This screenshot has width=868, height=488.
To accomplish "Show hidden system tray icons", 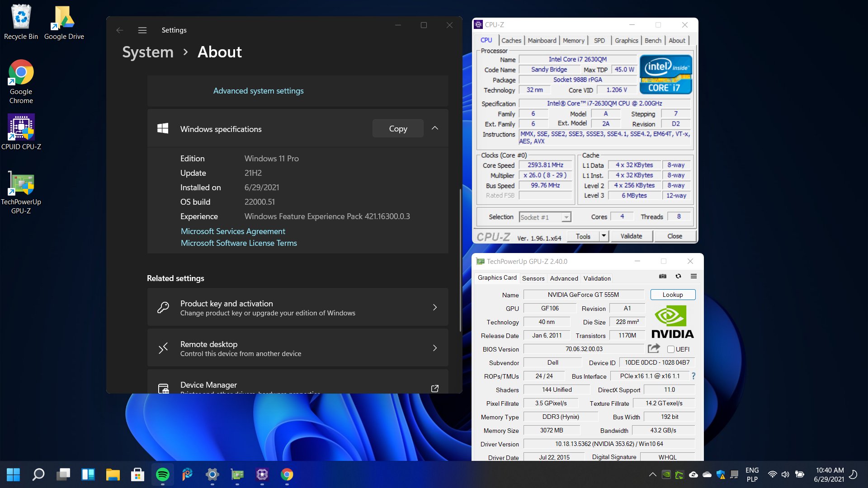I will [x=652, y=474].
